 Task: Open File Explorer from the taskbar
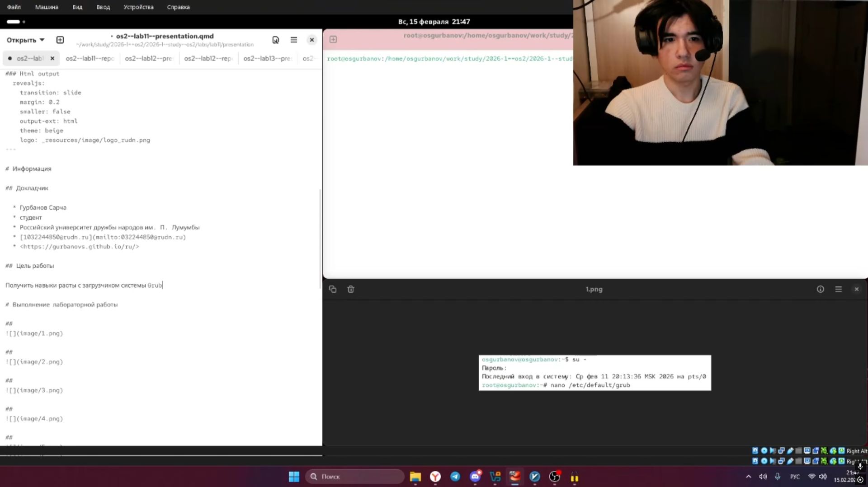click(415, 477)
